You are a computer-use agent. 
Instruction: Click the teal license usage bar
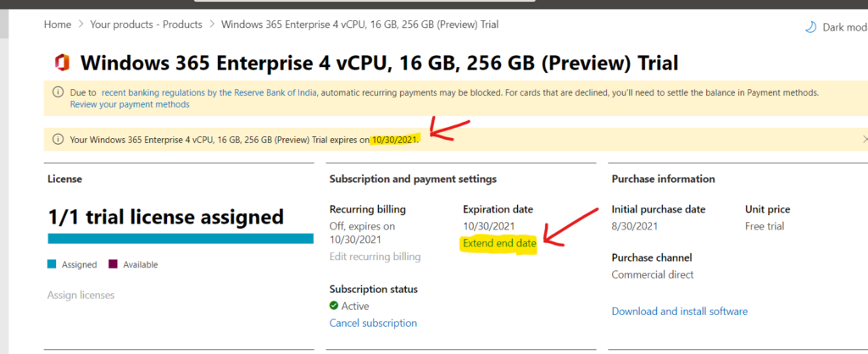tap(181, 238)
